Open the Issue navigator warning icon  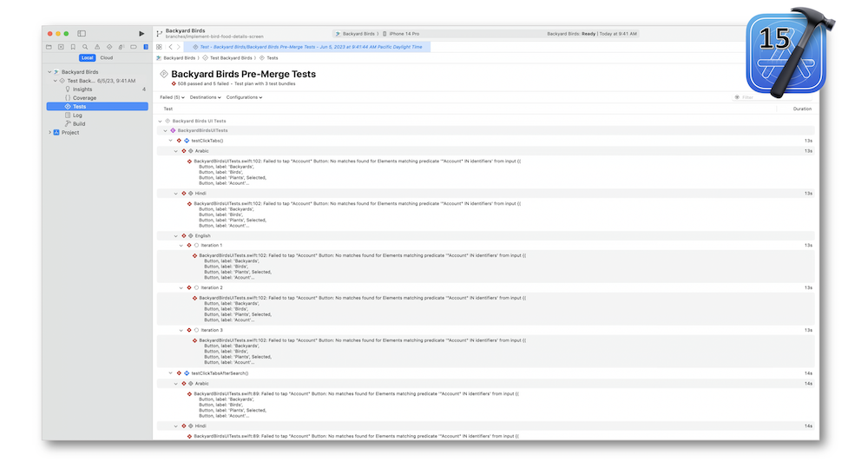coord(97,47)
